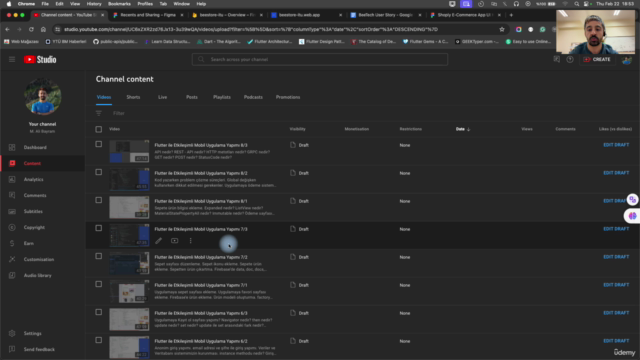Open Customisation in the sidebar
This screenshot has height=360, width=640.
click(39, 259)
